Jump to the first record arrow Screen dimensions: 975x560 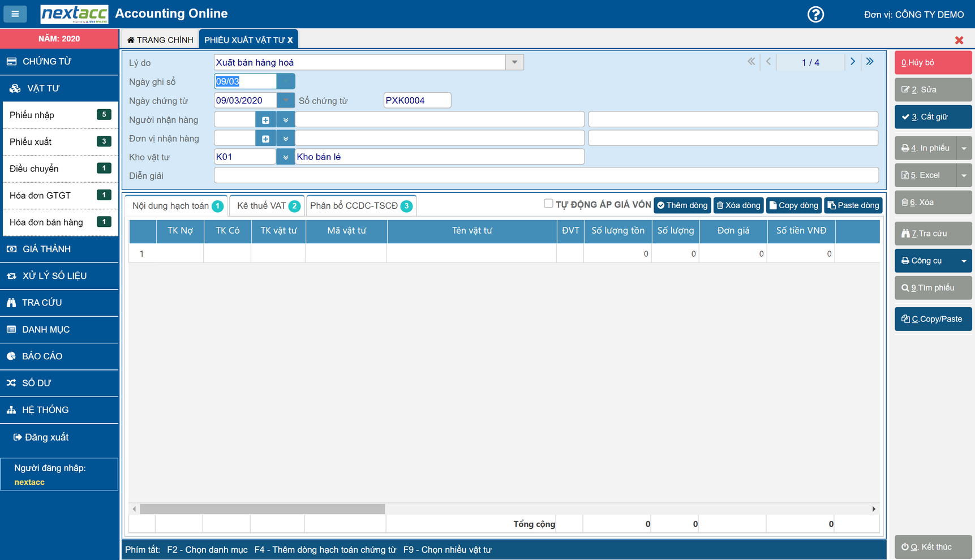751,62
